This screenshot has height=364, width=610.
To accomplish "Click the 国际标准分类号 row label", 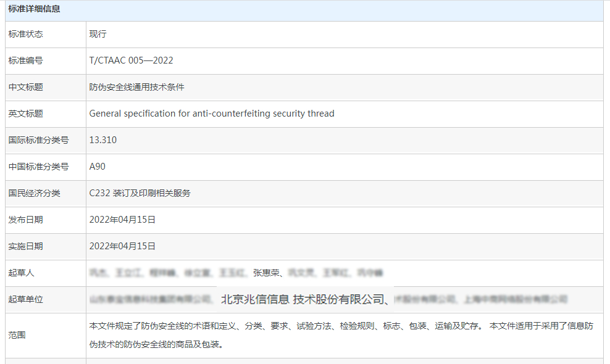I will click(38, 140).
